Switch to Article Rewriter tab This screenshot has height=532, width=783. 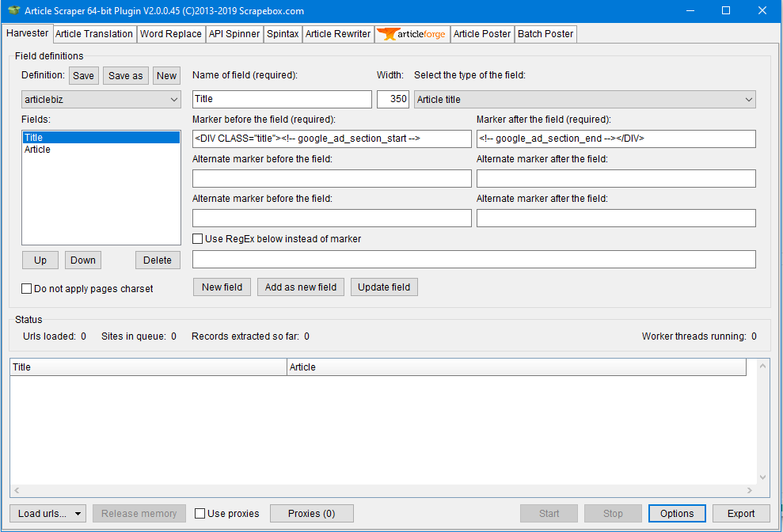(x=338, y=34)
